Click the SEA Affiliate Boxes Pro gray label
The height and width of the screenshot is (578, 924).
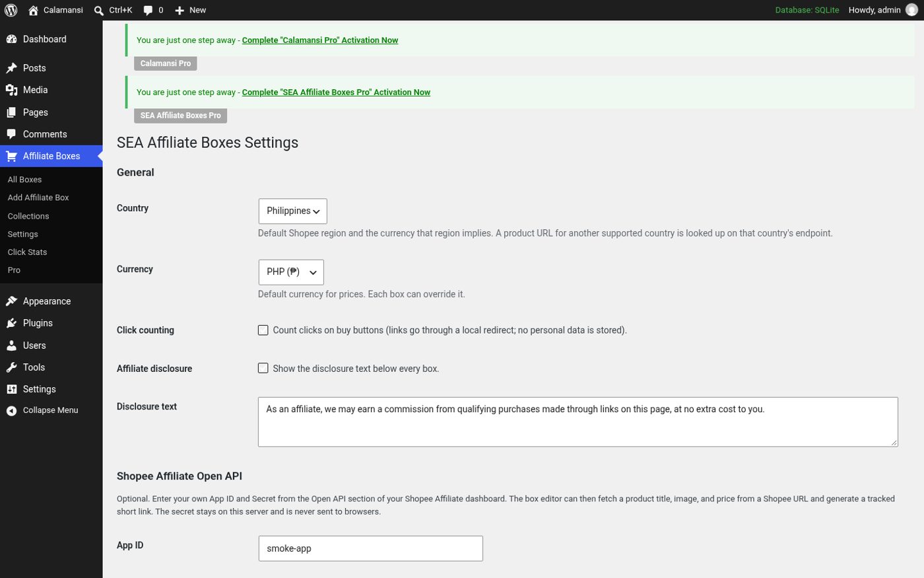[181, 116]
